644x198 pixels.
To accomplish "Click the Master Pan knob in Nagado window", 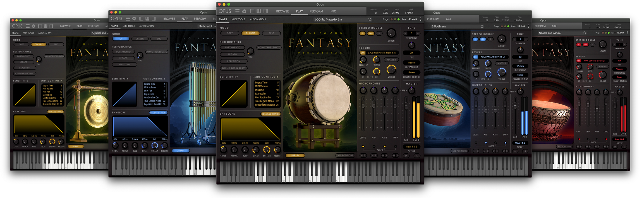I will click(x=412, y=90).
